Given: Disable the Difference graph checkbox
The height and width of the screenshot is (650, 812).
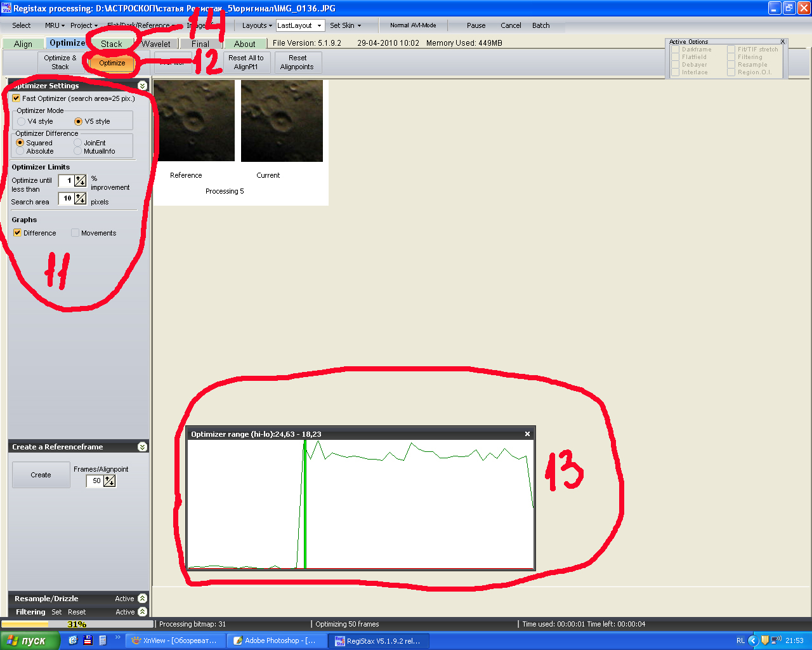Looking at the screenshot, I should click(x=18, y=233).
